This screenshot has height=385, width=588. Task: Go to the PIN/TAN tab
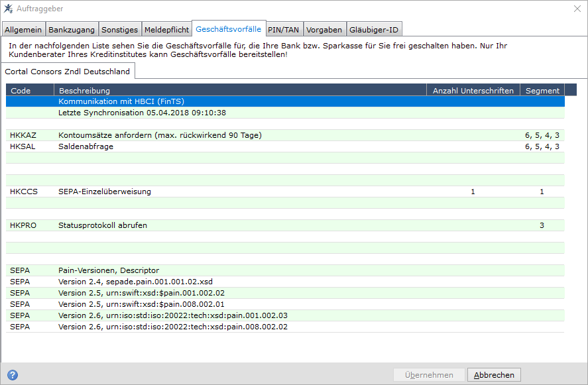click(x=284, y=30)
